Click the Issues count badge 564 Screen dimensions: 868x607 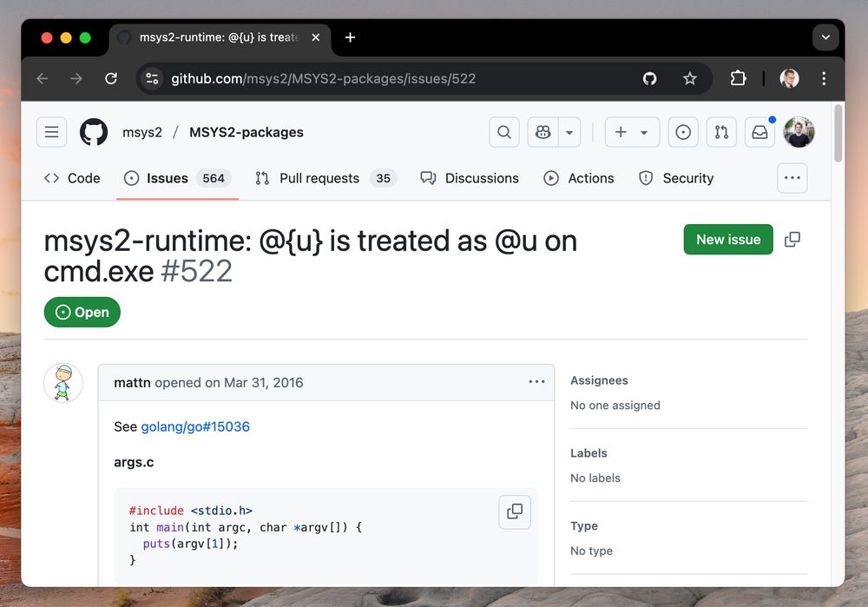pyautogui.click(x=214, y=178)
